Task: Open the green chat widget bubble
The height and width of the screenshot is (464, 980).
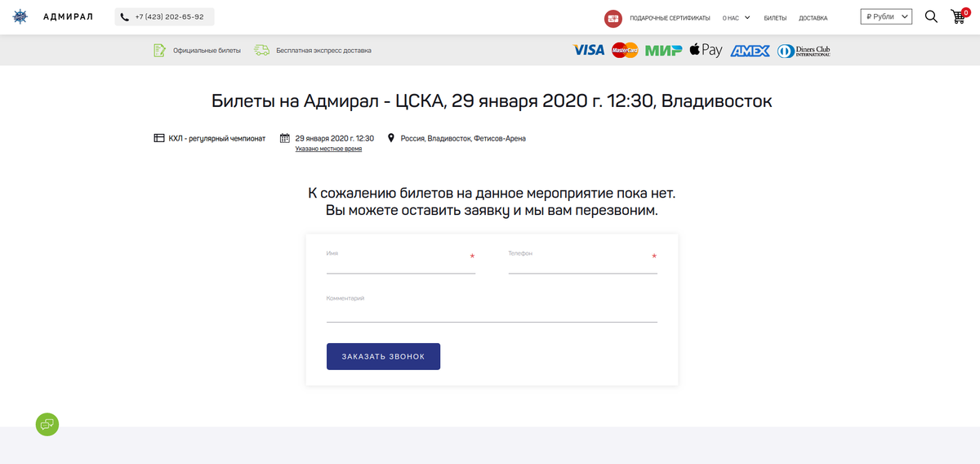Action: pos(47,424)
